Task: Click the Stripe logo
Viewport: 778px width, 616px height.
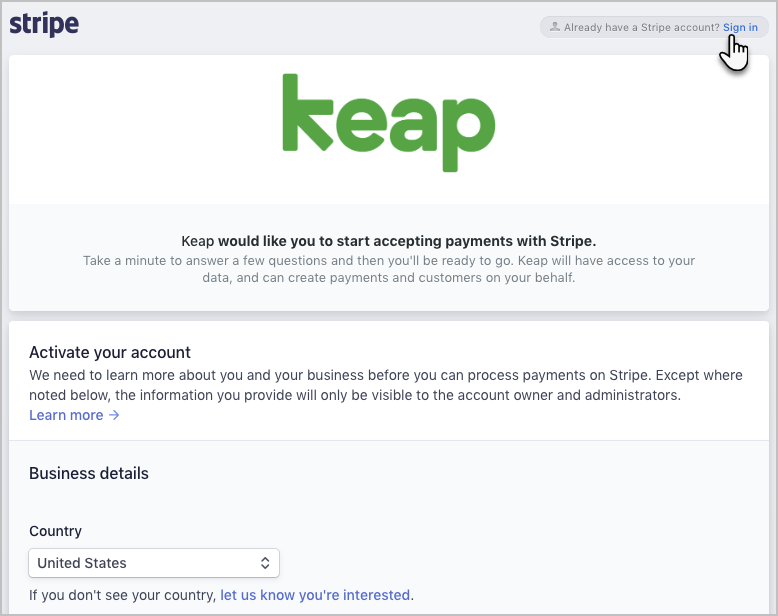Action: (44, 24)
